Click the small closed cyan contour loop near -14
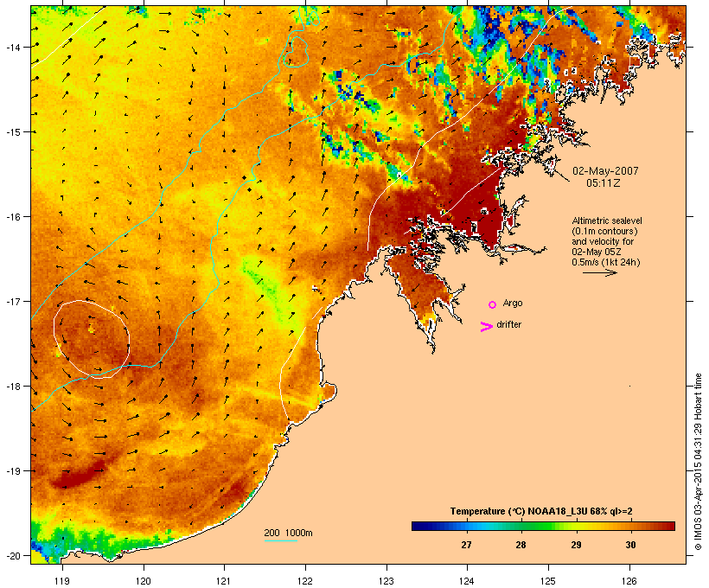The height and width of the screenshot is (588, 709). [297, 53]
